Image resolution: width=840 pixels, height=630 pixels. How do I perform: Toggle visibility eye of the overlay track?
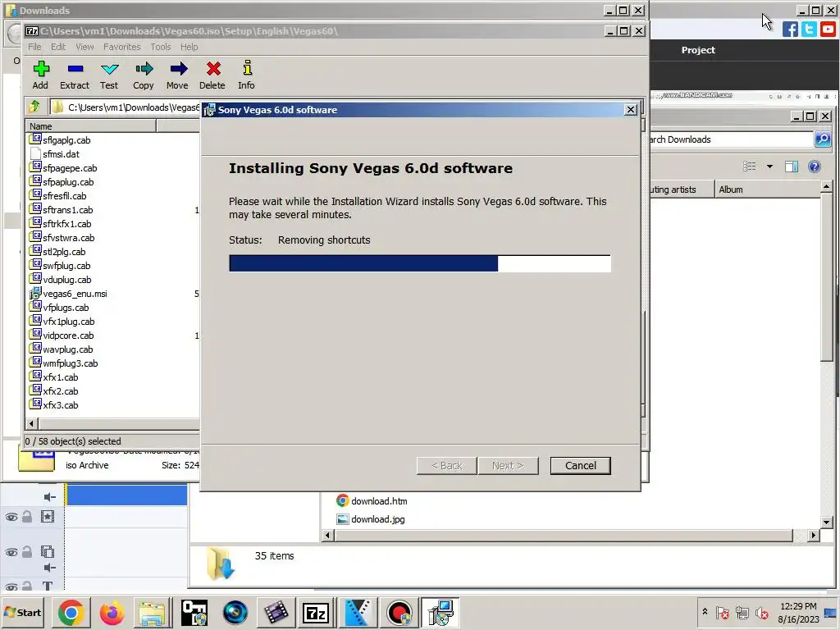11,552
